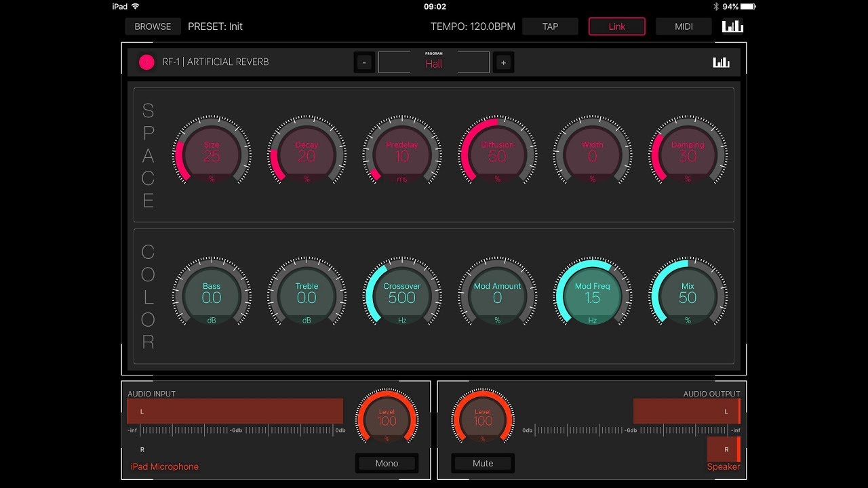Adjust the audio output Level knob

483,419
